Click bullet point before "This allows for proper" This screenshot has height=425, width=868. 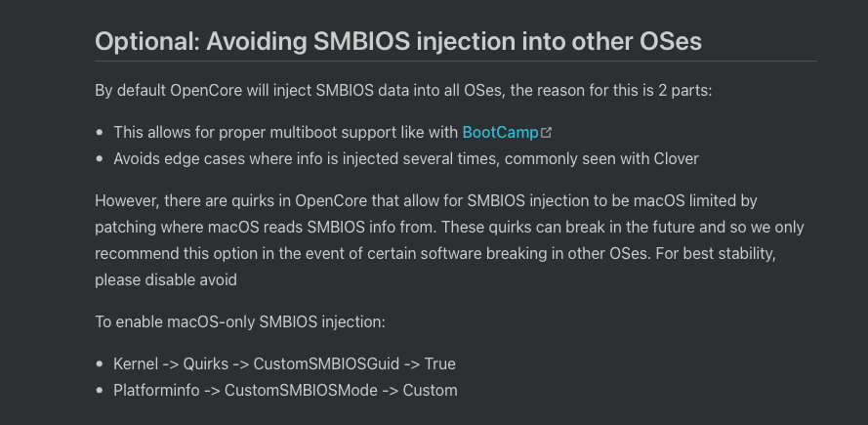(x=101, y=133)
